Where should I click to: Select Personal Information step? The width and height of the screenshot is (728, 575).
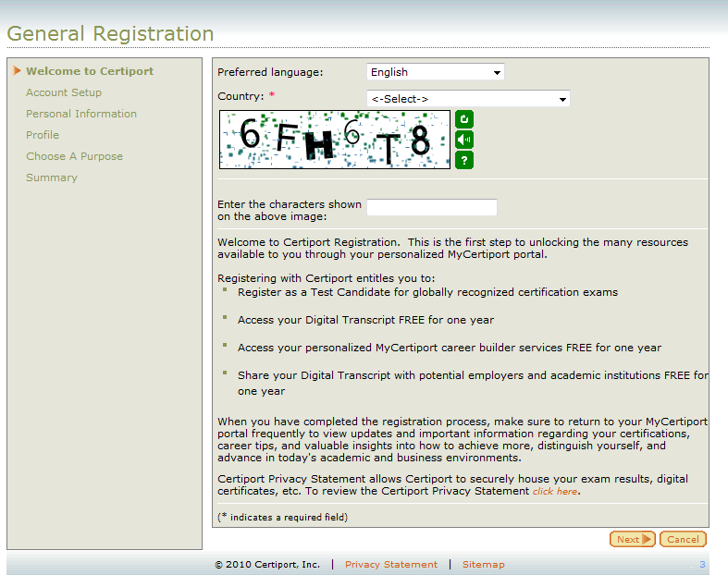(x=81, y=114)
